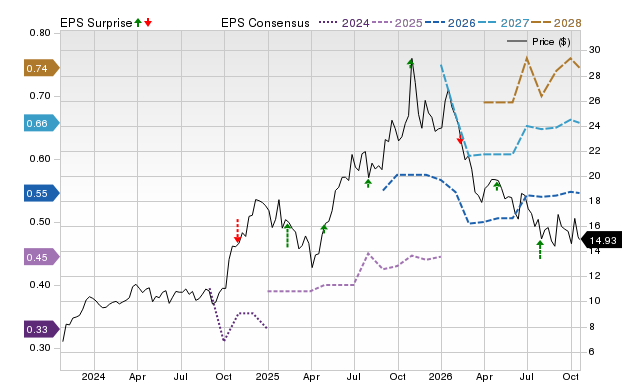640x382 pixels.
Task: Click the green surprise arrow after April 2026
Action: (x=497, y=187)
